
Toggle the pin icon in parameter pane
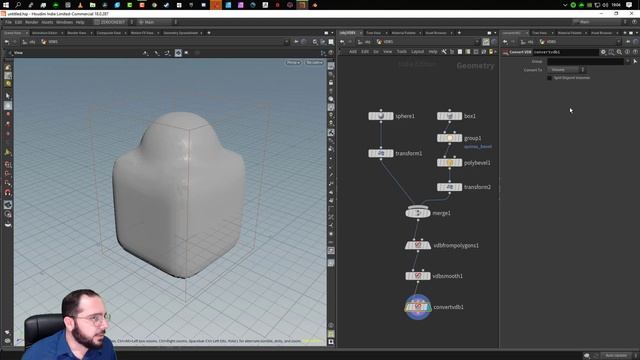[628, 42]
